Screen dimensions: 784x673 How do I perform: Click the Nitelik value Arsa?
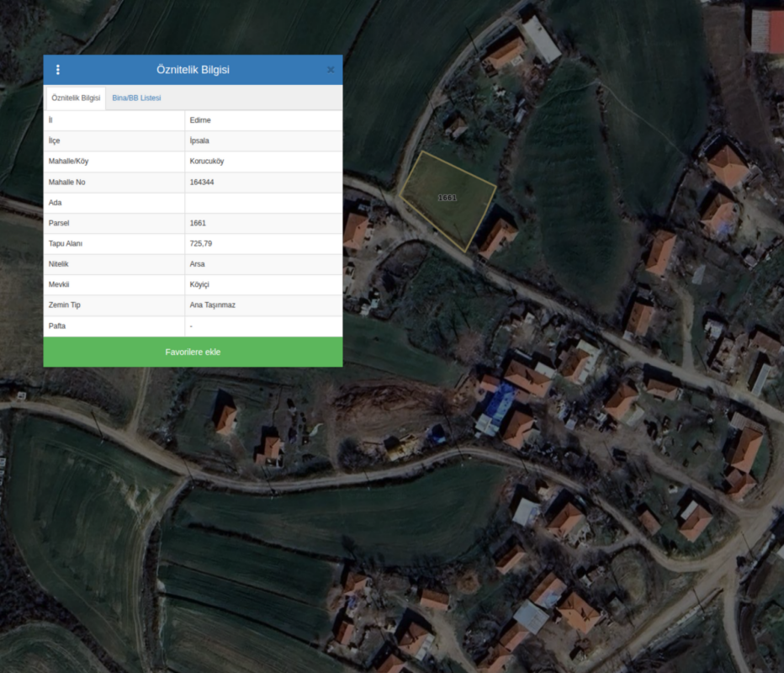click(197, 264)
